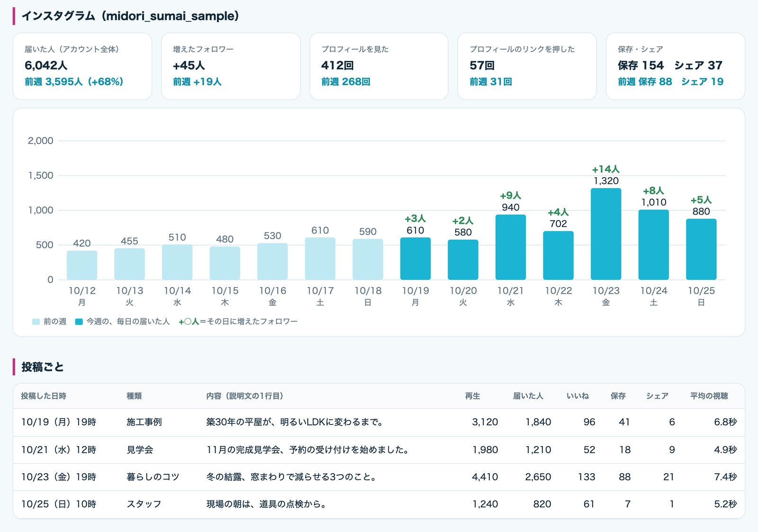The image size is (758, 532).
Task: Click the 4,410 plays value
Action: pos(485,477)
